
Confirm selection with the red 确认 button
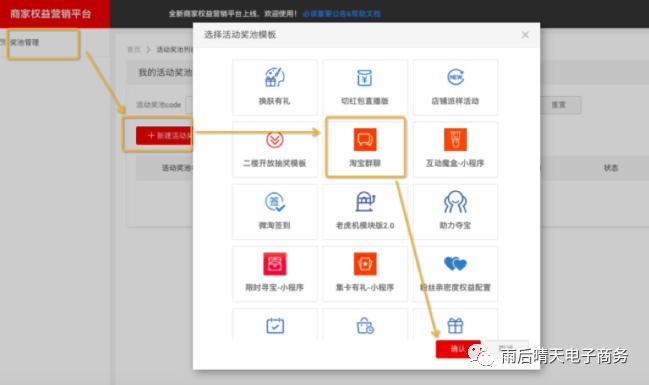(x=458, y=349)
